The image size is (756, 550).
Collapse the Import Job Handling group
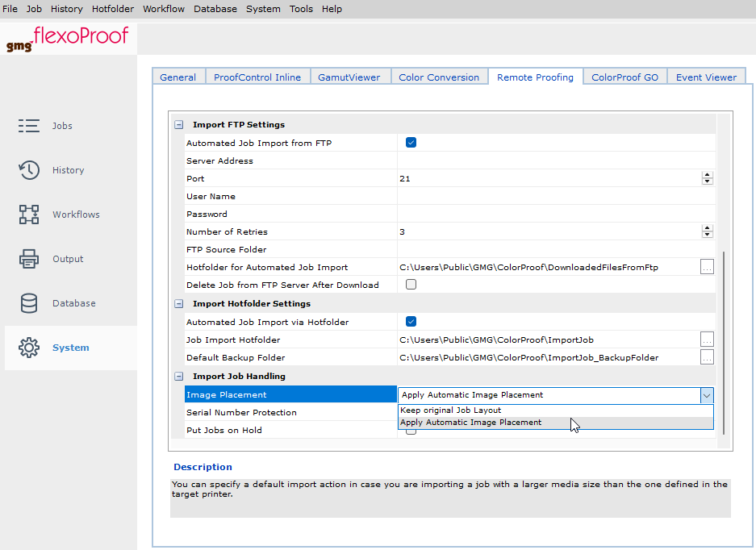(x=178, y=376)
